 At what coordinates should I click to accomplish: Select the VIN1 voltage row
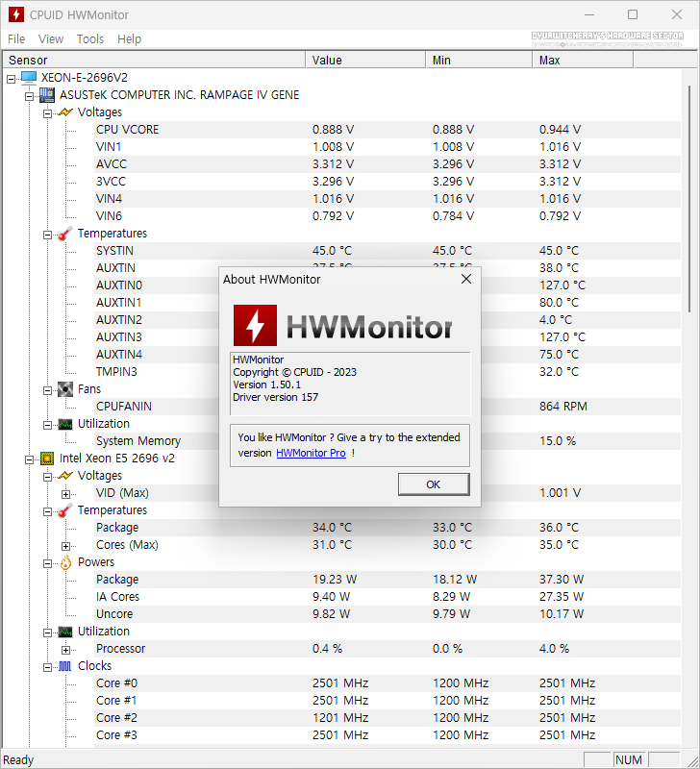click(x=387, y=147)
